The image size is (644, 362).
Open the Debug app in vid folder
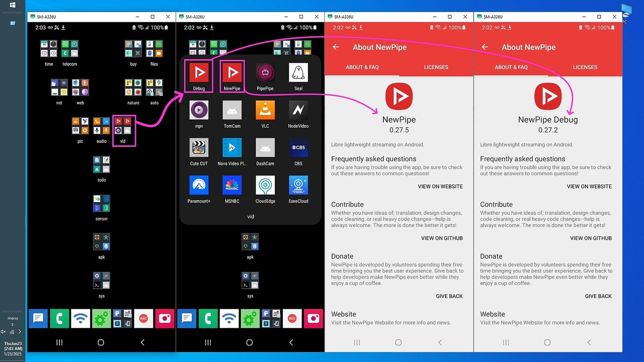[x=199, y=73]
